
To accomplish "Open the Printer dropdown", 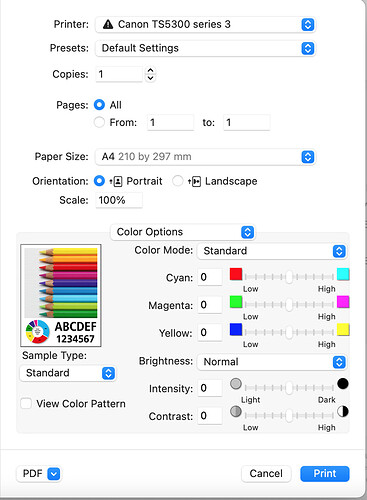I will pos(205,24).
